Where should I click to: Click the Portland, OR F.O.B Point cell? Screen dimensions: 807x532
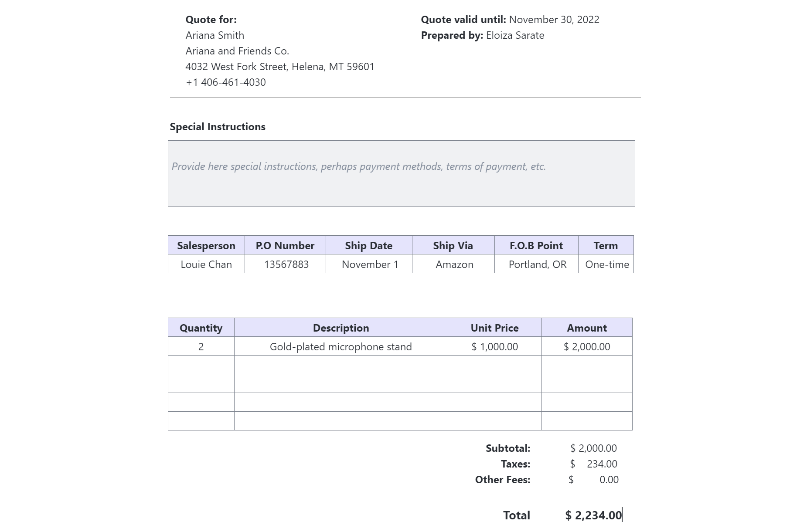coord(537,264)
